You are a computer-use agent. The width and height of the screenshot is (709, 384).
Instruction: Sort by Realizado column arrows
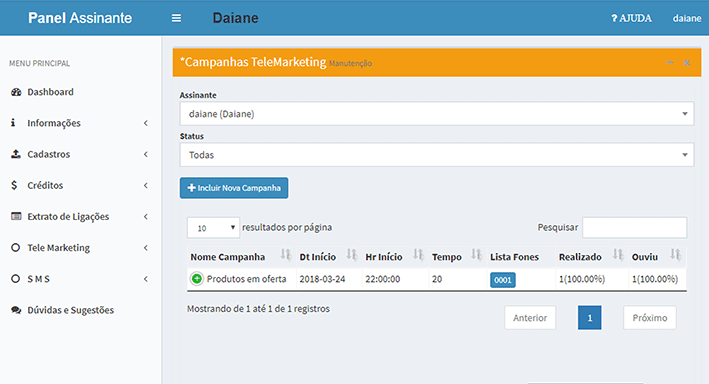(618, 255)
